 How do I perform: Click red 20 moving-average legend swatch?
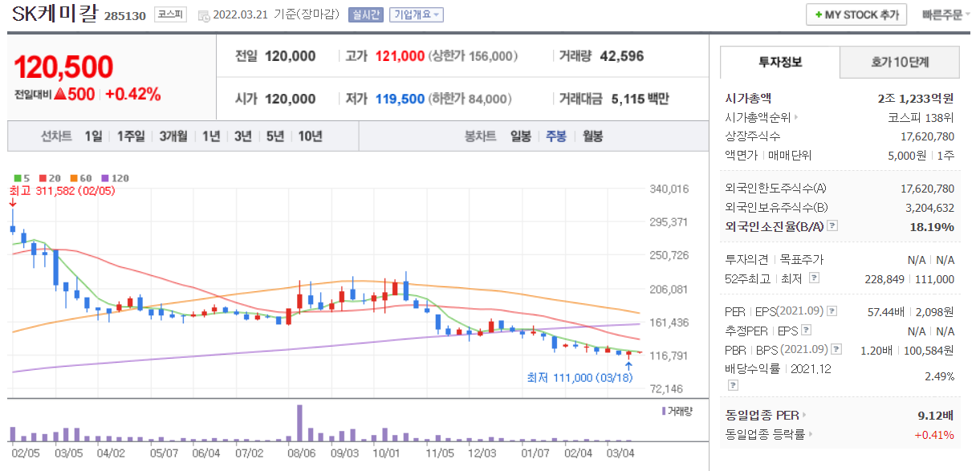43,178
